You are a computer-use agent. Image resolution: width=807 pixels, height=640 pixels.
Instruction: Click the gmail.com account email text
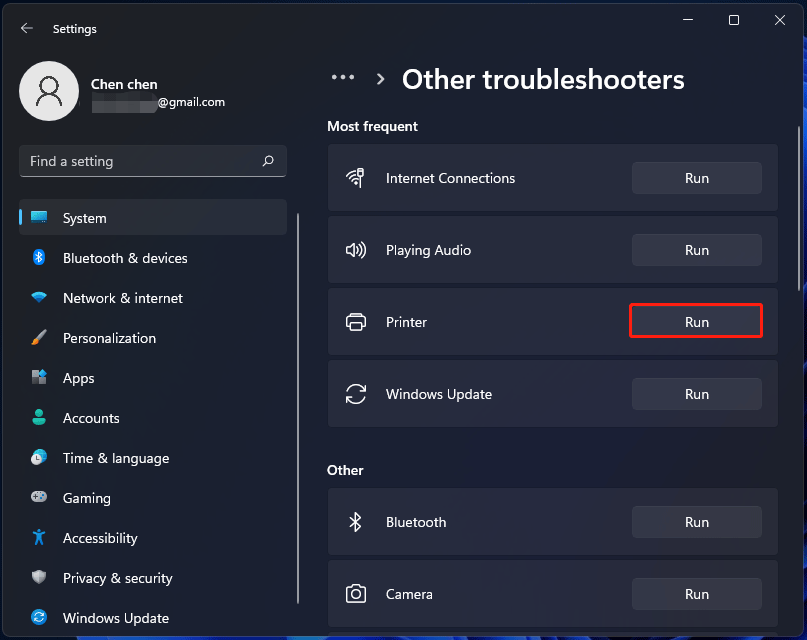(191, 102)
